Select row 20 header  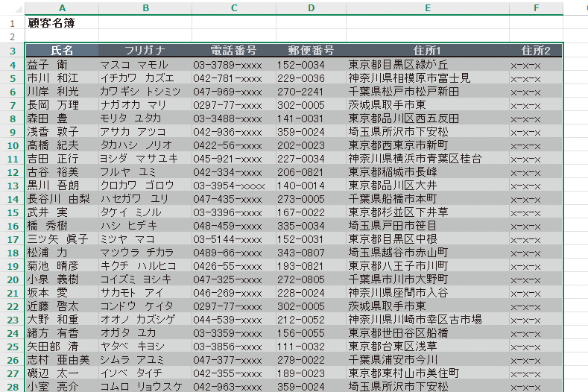(x=13, y=279)
